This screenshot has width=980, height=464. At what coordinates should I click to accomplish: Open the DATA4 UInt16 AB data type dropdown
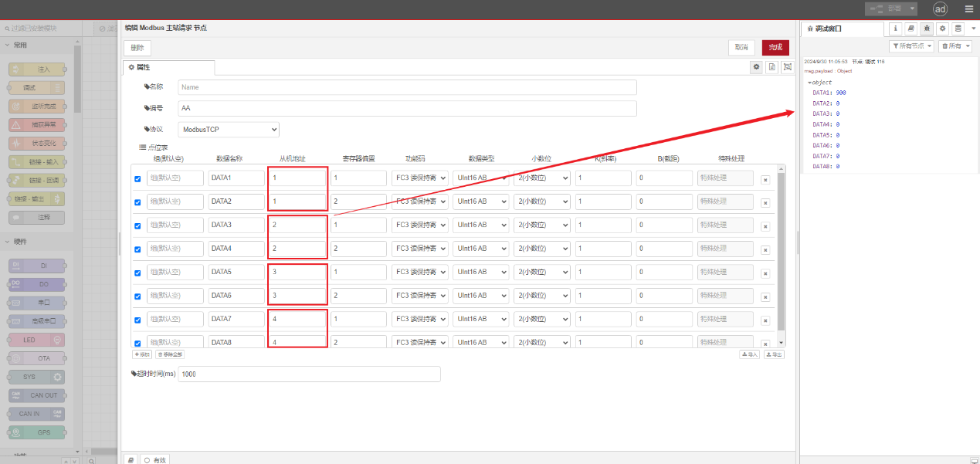point(480,249)
